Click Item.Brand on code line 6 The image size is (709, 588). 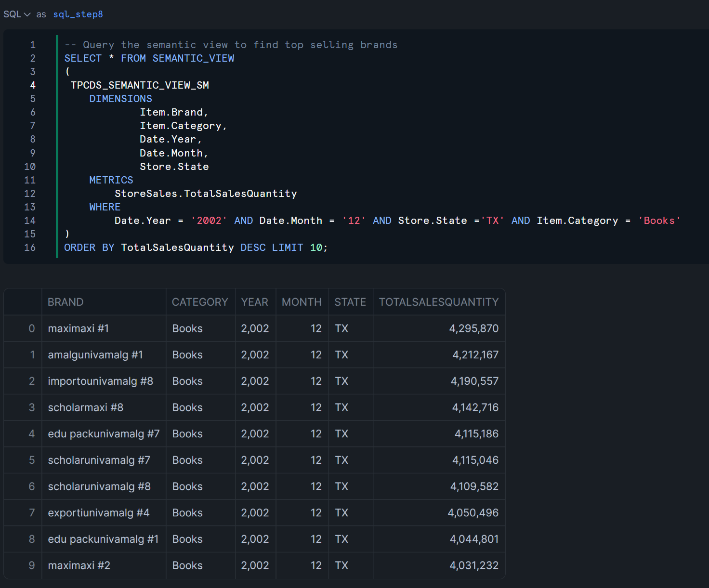(171, 112)
